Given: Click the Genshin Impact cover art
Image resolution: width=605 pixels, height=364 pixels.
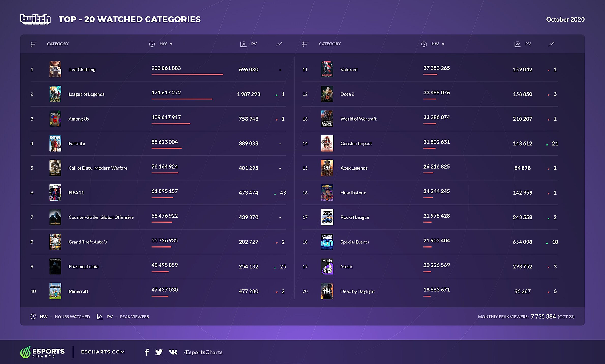Looking at the screenshot, I should click(327, 143).
